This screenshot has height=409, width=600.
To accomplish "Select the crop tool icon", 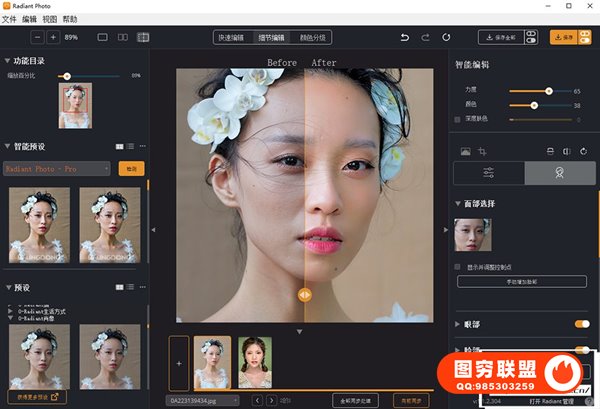I will [482, 151].
